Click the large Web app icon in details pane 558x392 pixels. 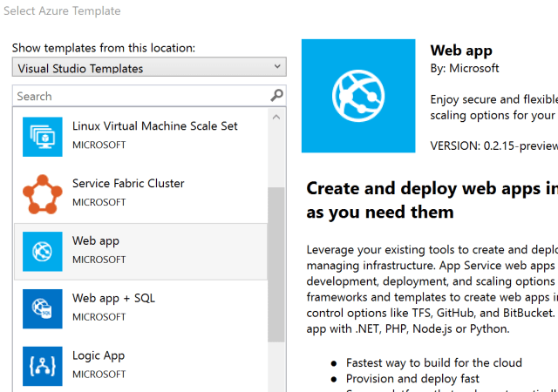358,96
